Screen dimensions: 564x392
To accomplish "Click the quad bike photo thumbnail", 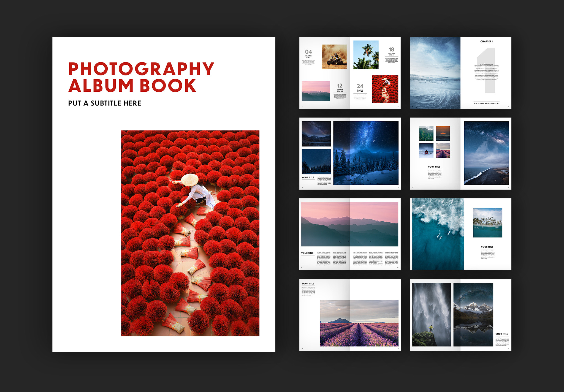I will point(334,57).
